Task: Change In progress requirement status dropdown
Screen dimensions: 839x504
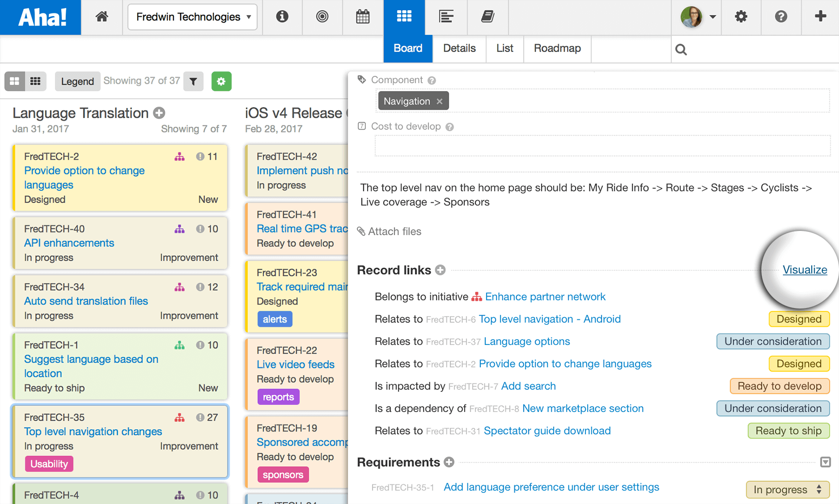Action: point(788,490)
